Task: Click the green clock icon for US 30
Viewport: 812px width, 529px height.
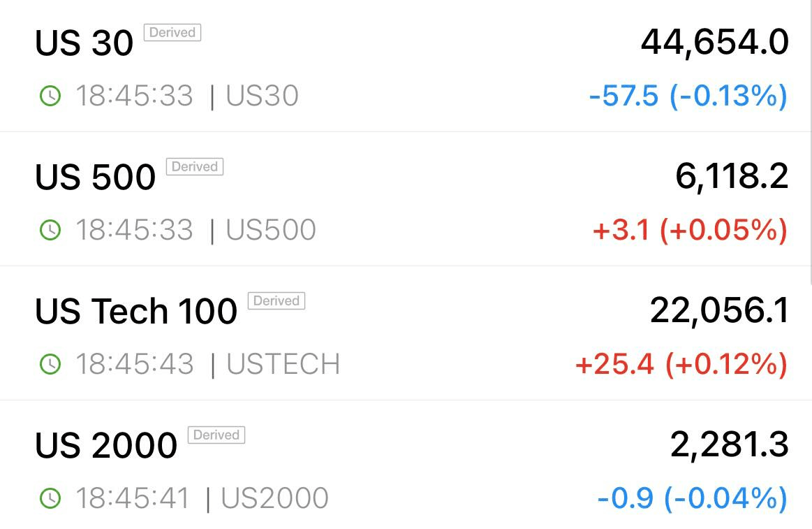Action: pyautogui.click(x=50, y=96)
